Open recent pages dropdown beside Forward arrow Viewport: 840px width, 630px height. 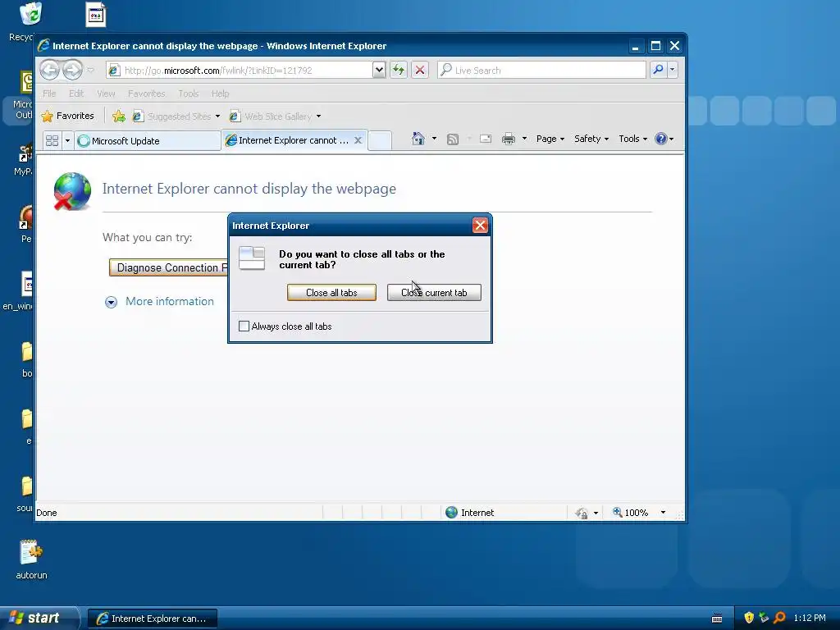[90, 71]
